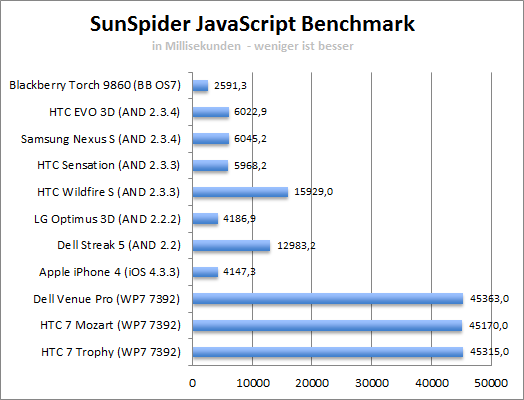
Task: Click the HTC 7 Trophy bar
Action: [x=328, y=352]
